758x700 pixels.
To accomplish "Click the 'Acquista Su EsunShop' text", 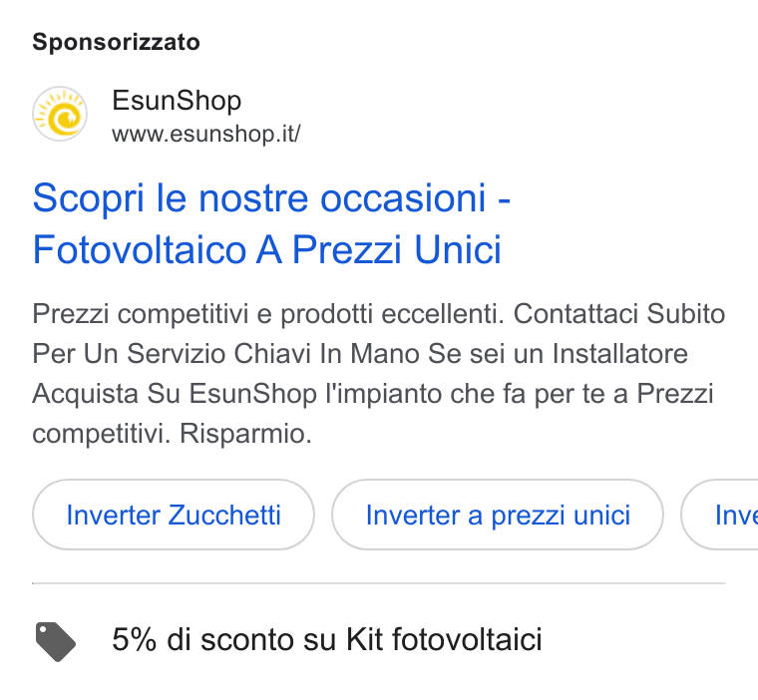I will [175, 394].
